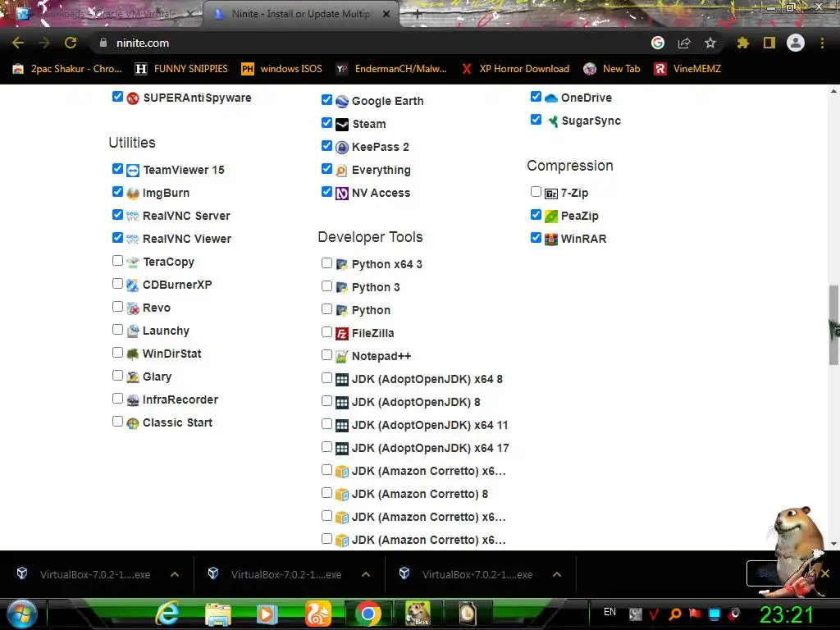The image size is (840, 630).
Task: Open EndermanCH/Malw... bookmark
Action: [x=391, y=69]
